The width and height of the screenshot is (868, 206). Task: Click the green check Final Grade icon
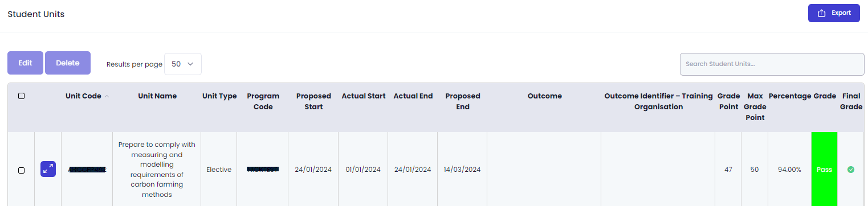tap(851, 170)
